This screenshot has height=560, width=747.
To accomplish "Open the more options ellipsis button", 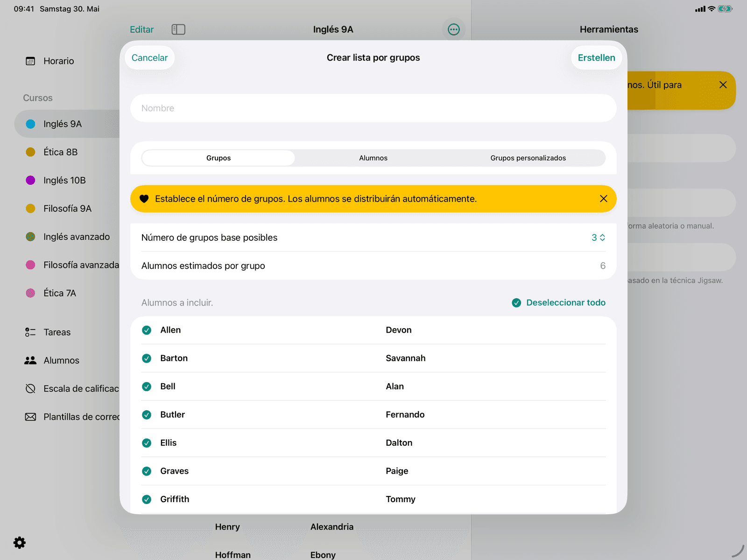I will pyautogui.click(x=453, y=29).
